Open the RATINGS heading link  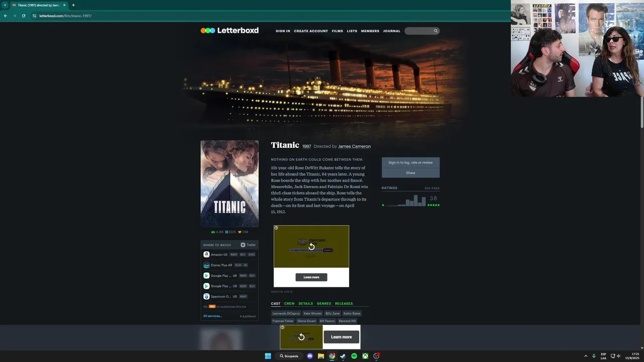[x=389, y=188]
